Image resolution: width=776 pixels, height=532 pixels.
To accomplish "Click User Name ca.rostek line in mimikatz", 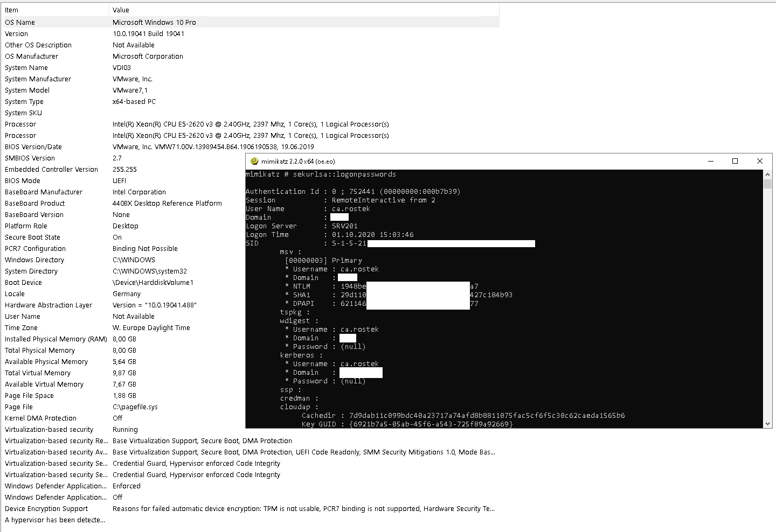I will pyautogui.click(x=308, y=208).
